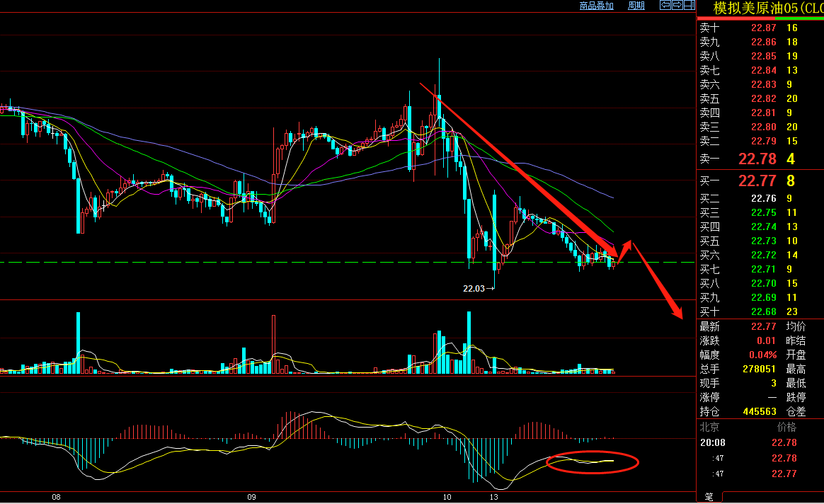The image size is (824, 504).
Task: Open the 周期 period link
Action: point(636,6)
